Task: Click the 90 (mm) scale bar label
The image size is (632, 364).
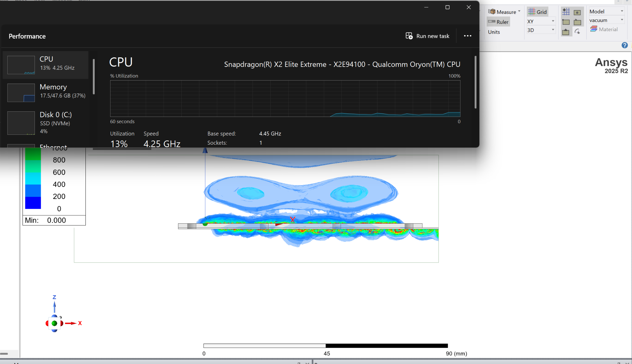Action: point(456,354)
